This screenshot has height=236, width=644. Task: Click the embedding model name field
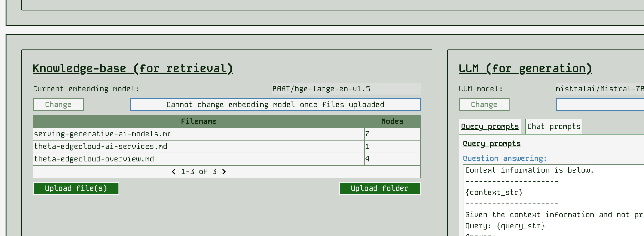coord(346,89)
